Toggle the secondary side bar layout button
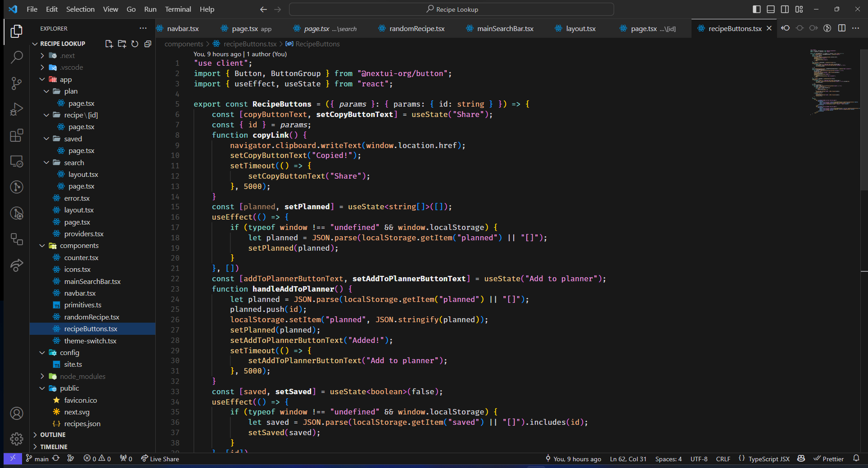Viewport: 868px width, 468px height. (785, 9)
